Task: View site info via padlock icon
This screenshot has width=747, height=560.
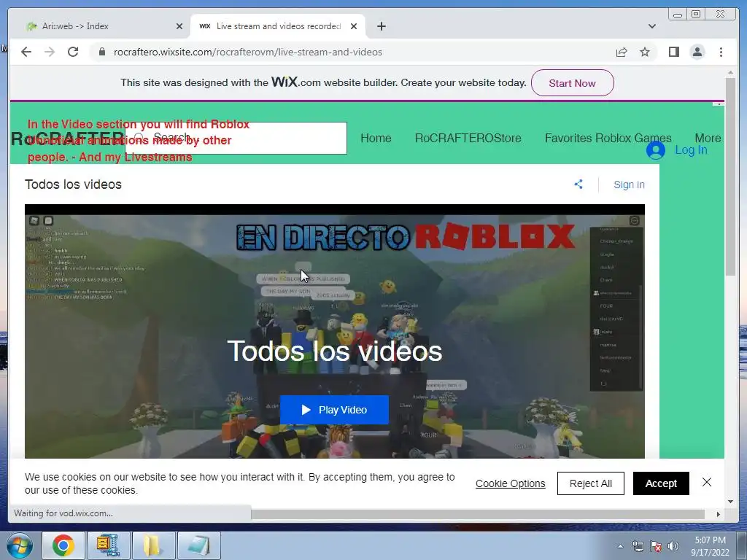Action: point(101,52)
